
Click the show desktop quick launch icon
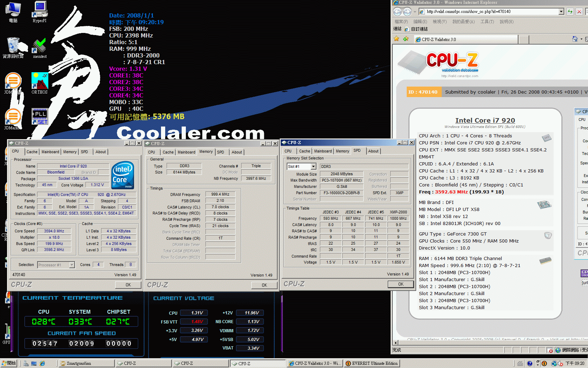click(34, 363)
